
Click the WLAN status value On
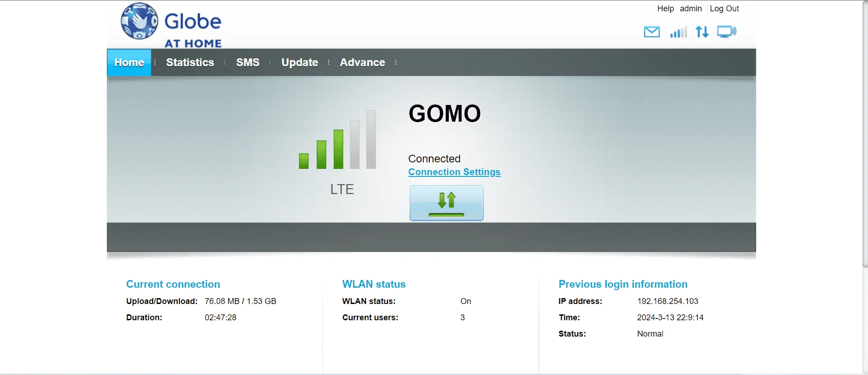click(x=466, y=301)
